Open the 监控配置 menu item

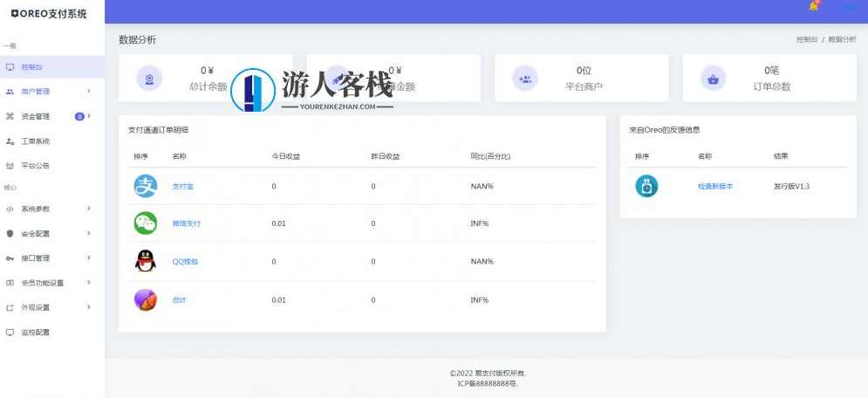click(x=52, y=333)
